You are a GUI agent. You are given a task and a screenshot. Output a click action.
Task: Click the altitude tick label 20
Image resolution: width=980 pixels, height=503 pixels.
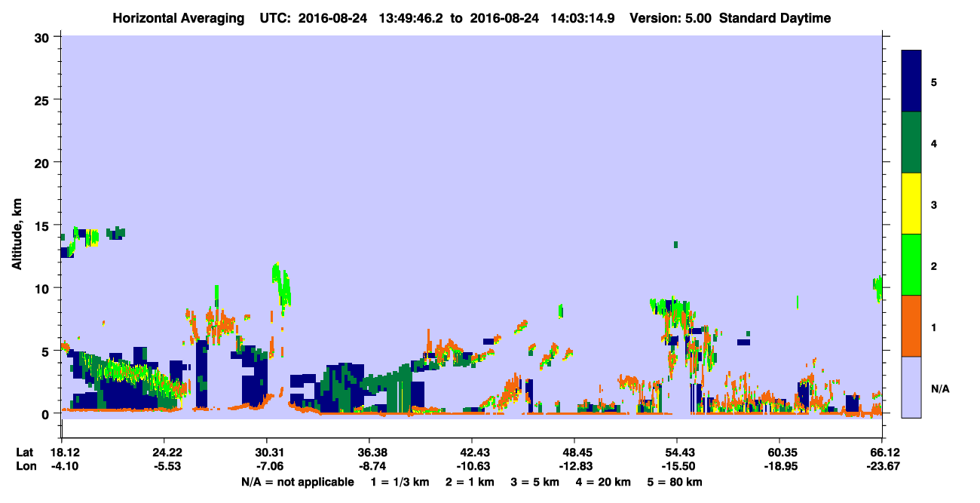43,162
